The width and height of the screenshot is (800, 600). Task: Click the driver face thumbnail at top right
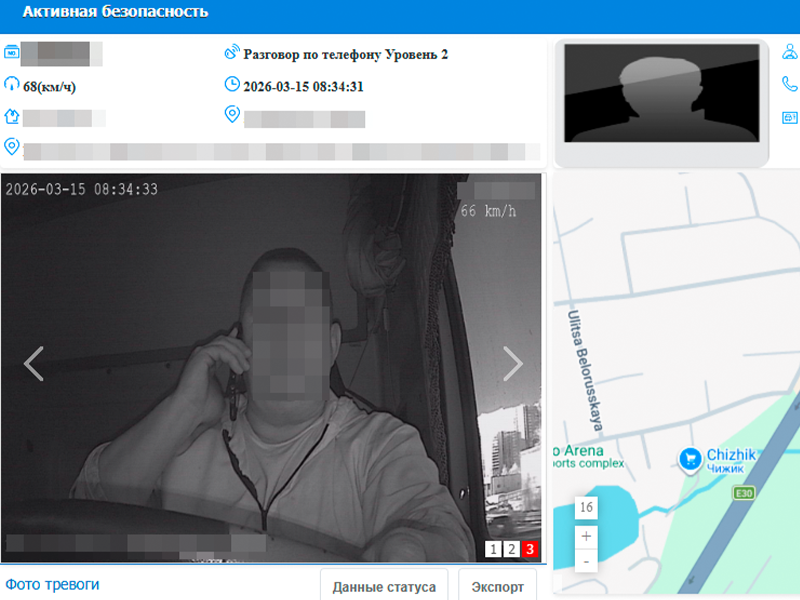pyautogui.click(x=661, y=95)
